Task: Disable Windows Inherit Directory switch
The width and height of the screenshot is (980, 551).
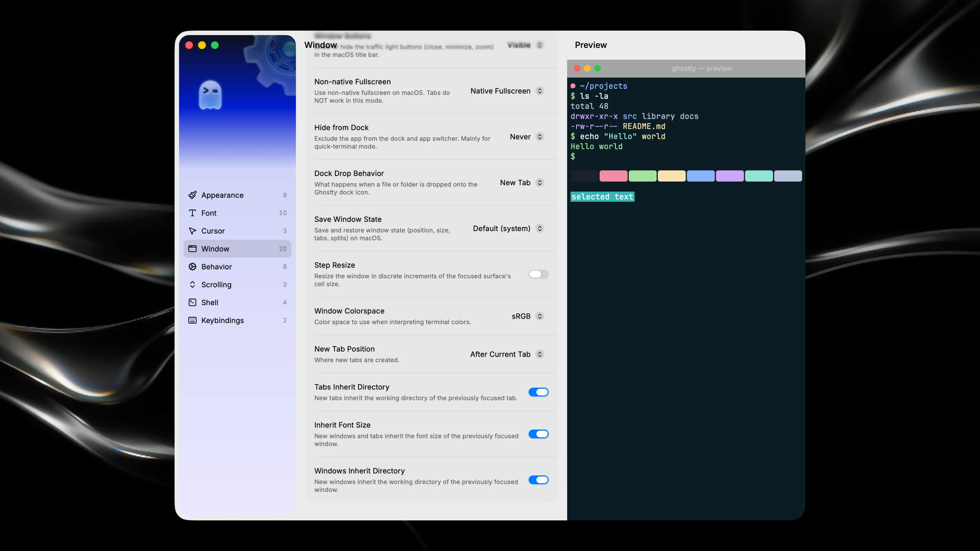Action: (x=538, y=480)
